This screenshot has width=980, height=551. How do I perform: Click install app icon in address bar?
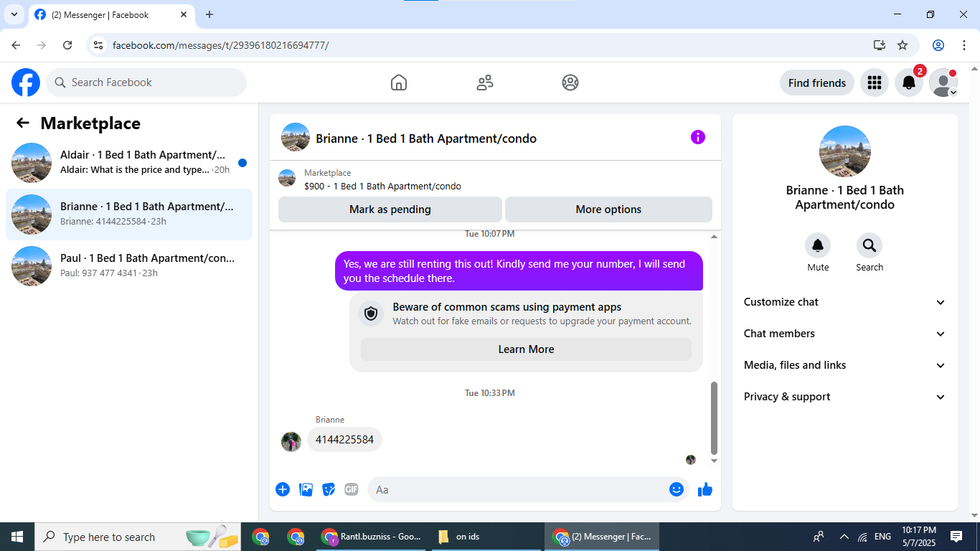click(x=880, y=45)
